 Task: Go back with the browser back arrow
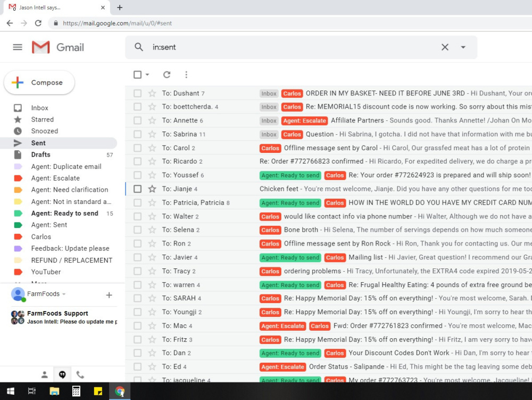tap(10, 23)
